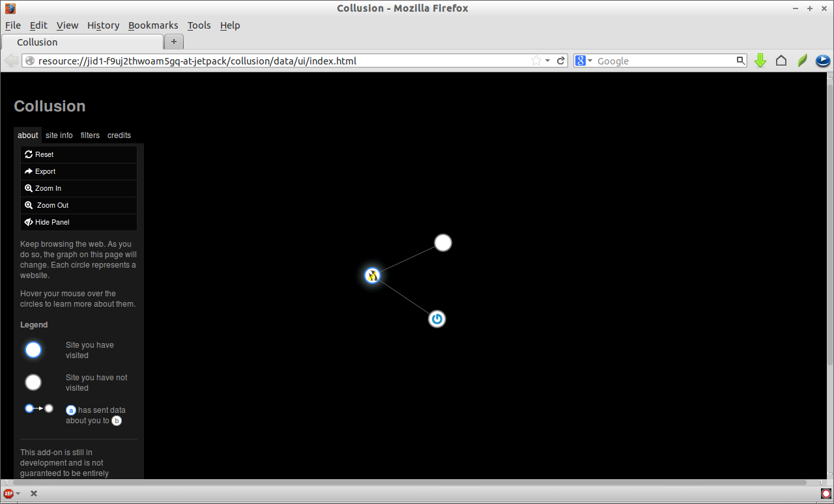Open the File menu
The image size is (834, 504).
tap(13, 25)
